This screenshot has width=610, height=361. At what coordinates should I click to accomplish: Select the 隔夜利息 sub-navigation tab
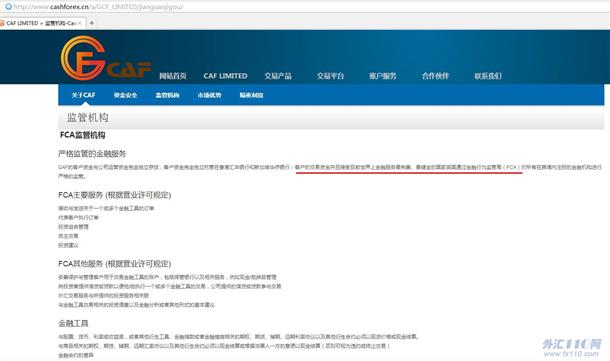(251, 95)
